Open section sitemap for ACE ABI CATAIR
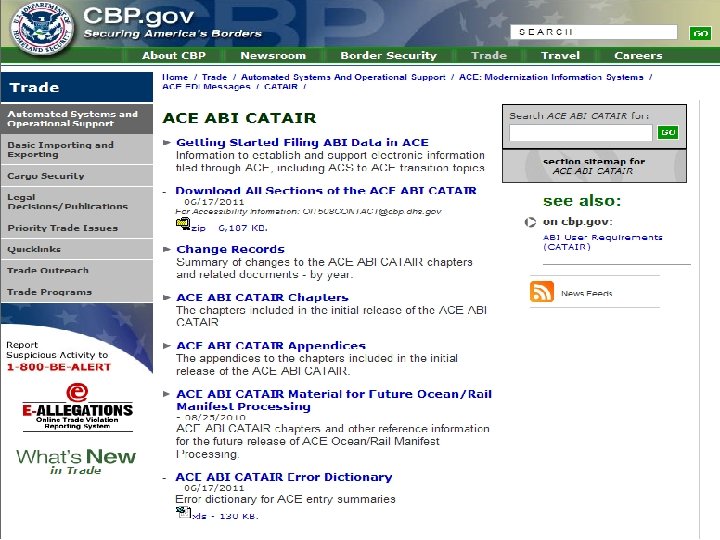This screenshot has height=540, width=720. click(594, 166)
